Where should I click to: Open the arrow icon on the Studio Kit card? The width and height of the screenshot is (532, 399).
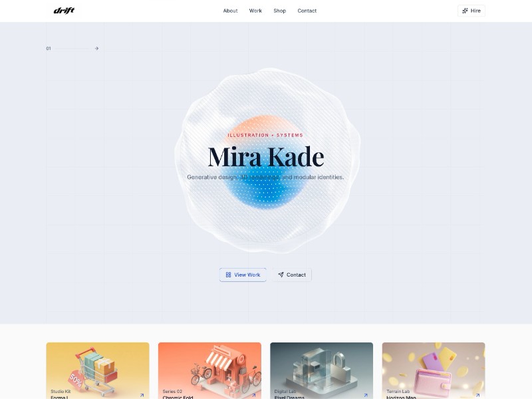(x=142, y=395)
